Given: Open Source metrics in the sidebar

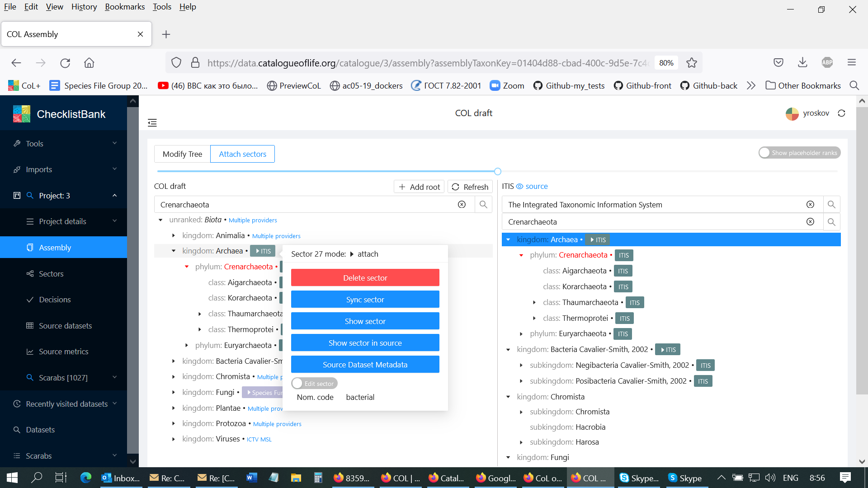Looking at the screenshot, I should pos(63,351).
